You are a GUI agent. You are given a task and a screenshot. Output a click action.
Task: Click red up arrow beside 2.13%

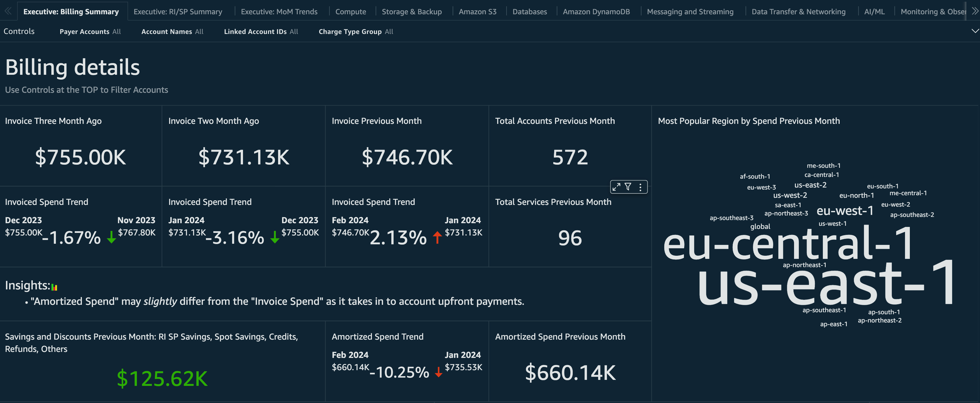point(437,237)
